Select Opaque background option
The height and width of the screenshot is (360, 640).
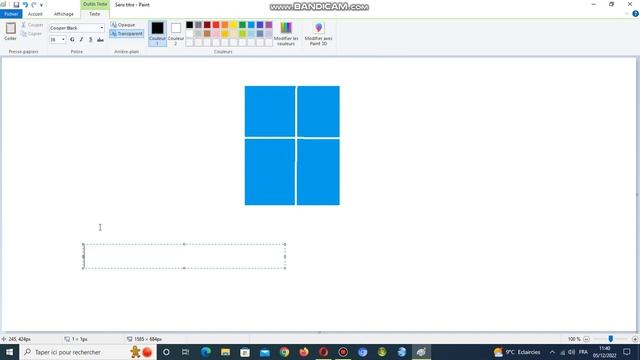click(x=123, y=25)
